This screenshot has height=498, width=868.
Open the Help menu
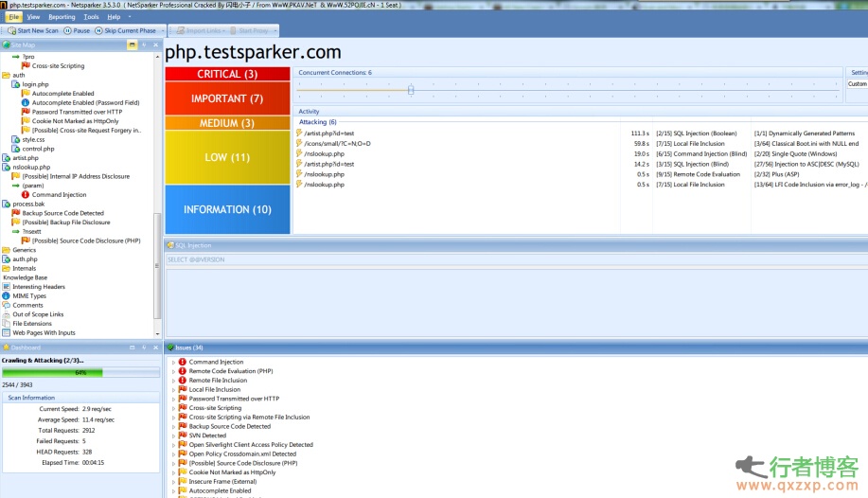point(114,17)
